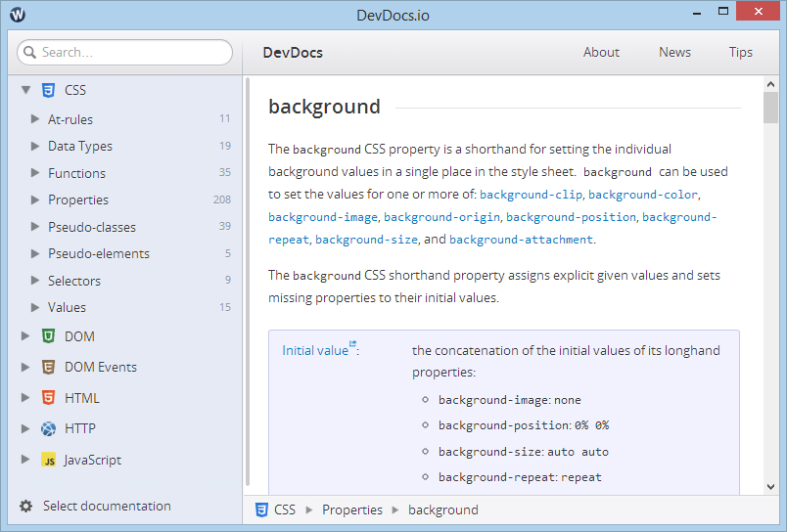Click the yellow JavaScript JS icon
The height and width of the screenshot is (532, 787).
pyautogui.click(x=48, y=460)
